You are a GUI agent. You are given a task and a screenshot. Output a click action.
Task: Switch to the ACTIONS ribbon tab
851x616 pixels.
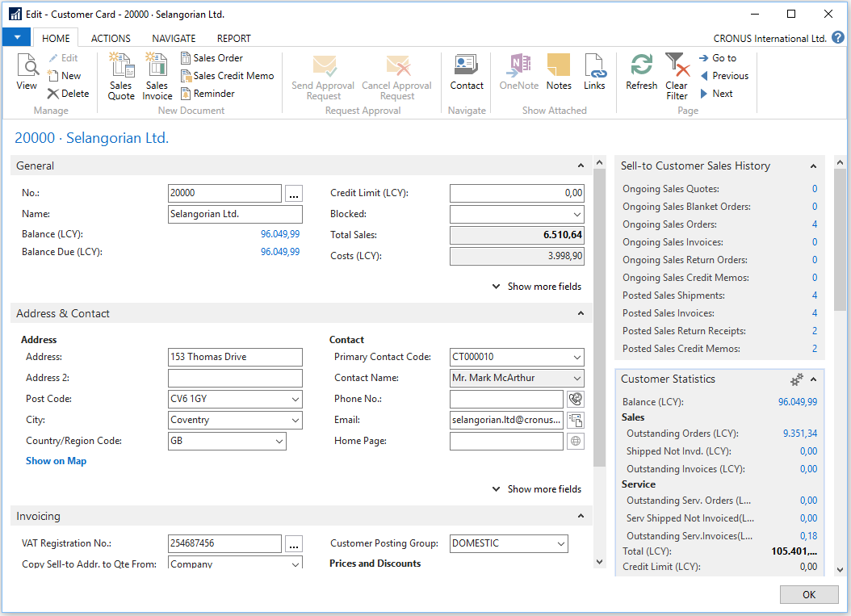coord(111,38)
